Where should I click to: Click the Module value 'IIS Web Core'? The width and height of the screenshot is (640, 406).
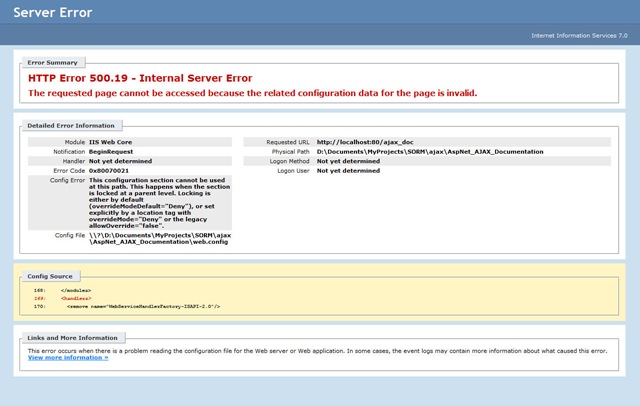pos(110,142)
